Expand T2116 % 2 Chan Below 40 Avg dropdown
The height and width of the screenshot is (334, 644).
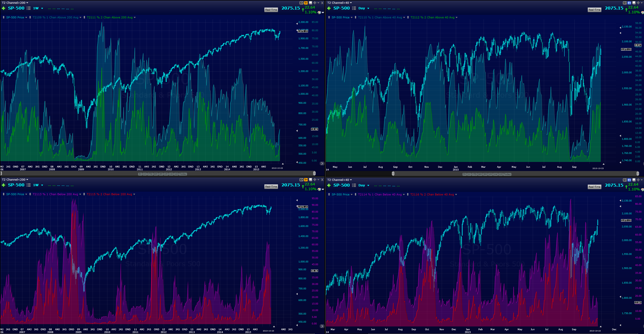[456, 195]
